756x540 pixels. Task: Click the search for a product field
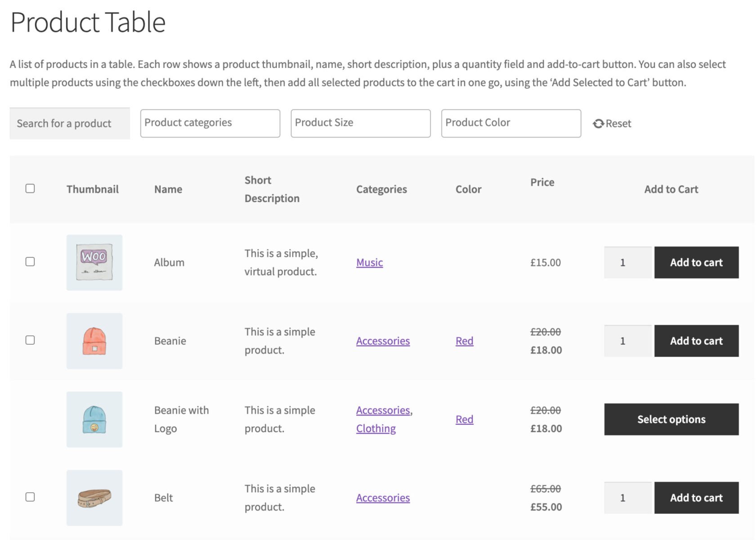click(x=69, y=123)
